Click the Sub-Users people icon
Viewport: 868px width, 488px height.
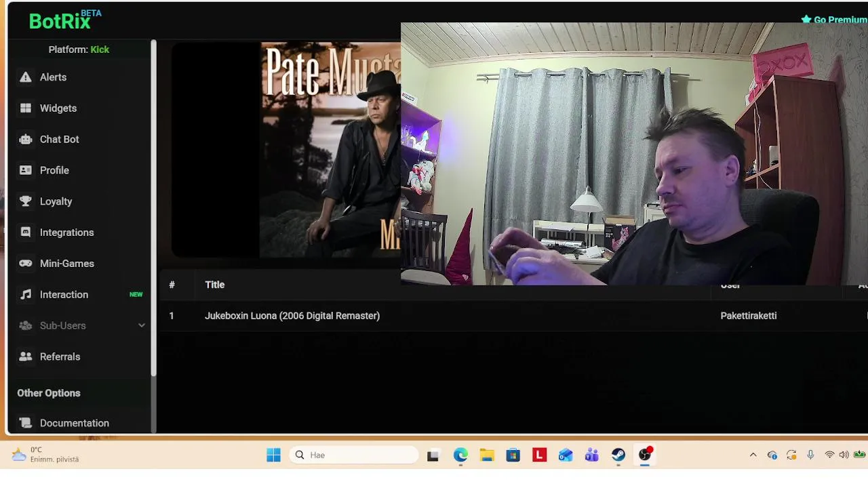[x=26, y=326]
